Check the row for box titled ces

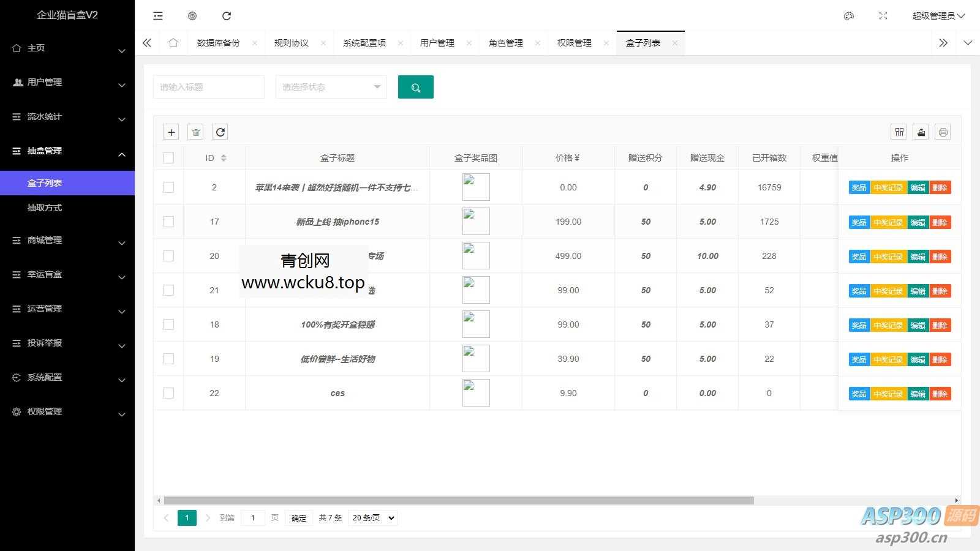[x=168, y=393]
